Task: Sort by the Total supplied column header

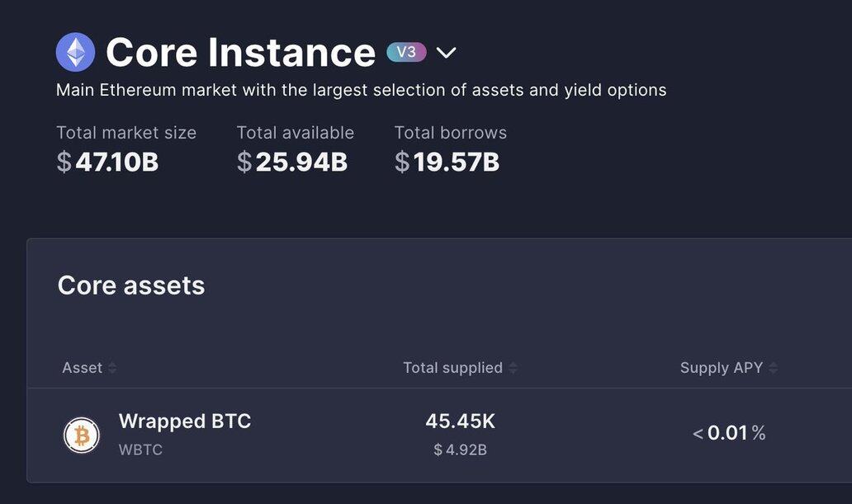Action: pos(452,368)
